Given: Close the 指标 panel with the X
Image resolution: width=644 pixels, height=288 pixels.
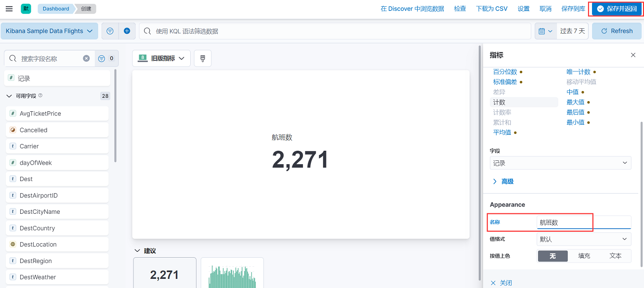Looking at the screenshot, I should (x=633, y=55).
